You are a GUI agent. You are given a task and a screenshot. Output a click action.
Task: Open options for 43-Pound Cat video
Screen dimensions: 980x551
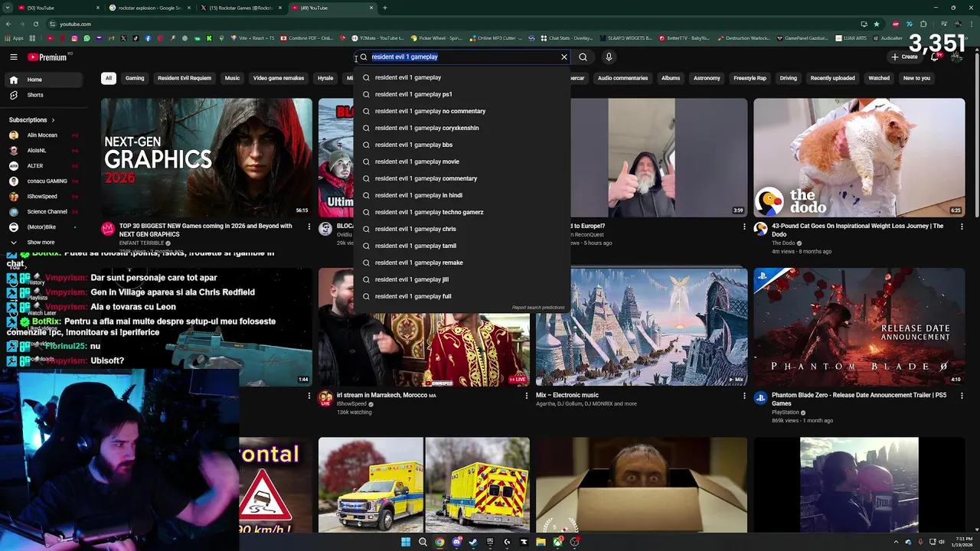pyautogui.click(x=962, y=227)
